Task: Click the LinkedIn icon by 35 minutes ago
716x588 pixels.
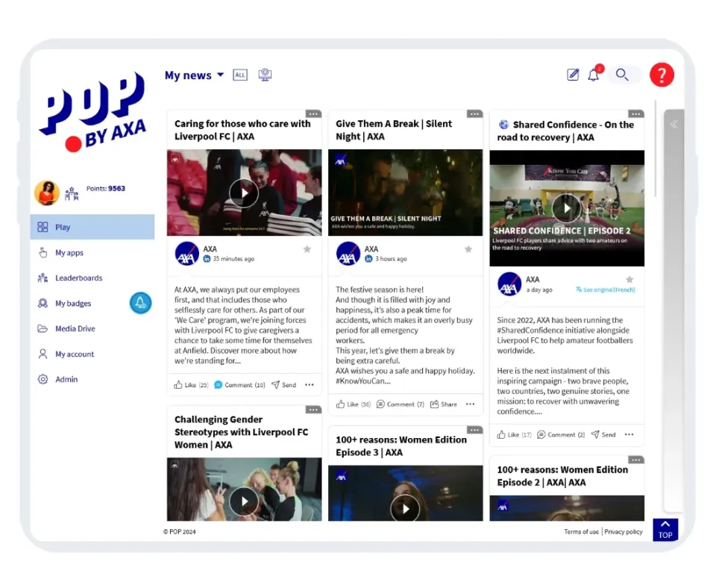Action: coord(207,259)
